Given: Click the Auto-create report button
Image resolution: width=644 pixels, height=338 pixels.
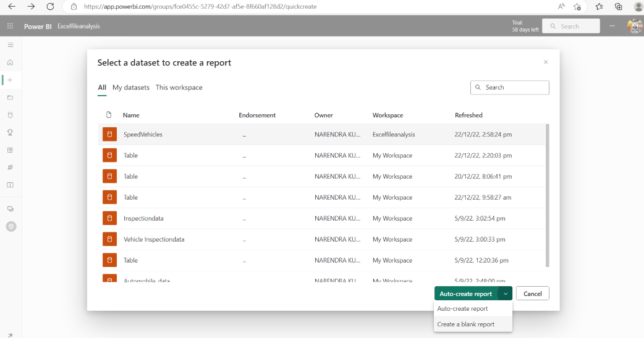Looking at the screenshot, I should (466, 294).
